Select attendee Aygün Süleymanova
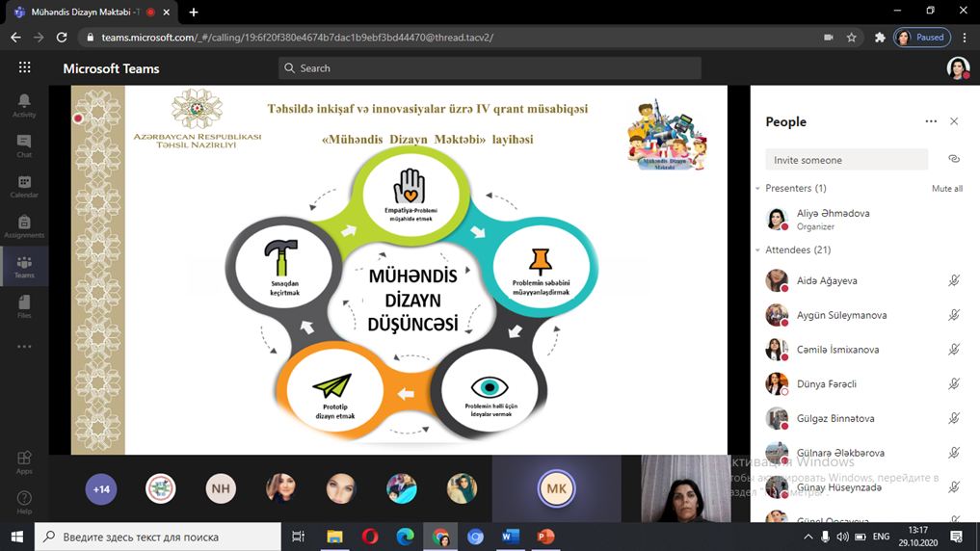Screen dimensions: 980x551 tap(865, 315)
